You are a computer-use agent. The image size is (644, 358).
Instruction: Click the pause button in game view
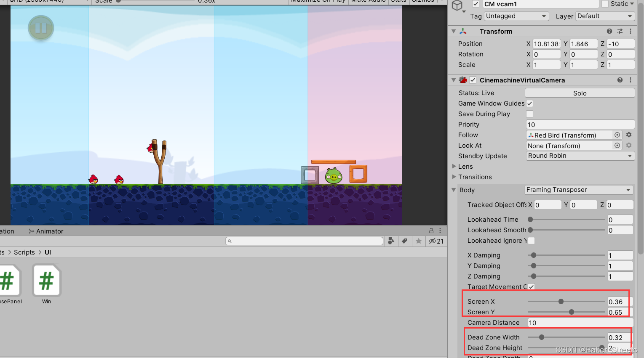(x=41, y=28)
